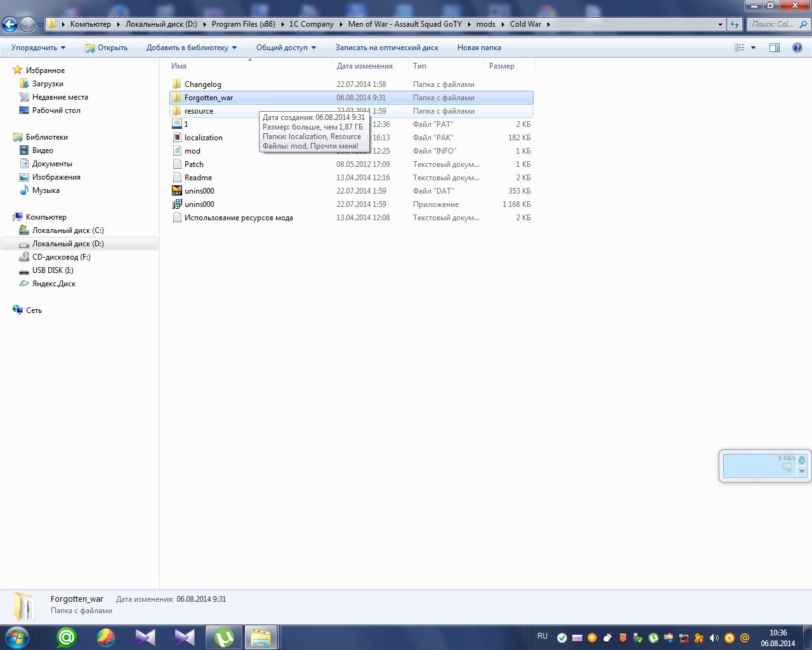Select the file named mod
Image resolution: width=812 pixels, height=650 pixels.
tap(352, 151)
